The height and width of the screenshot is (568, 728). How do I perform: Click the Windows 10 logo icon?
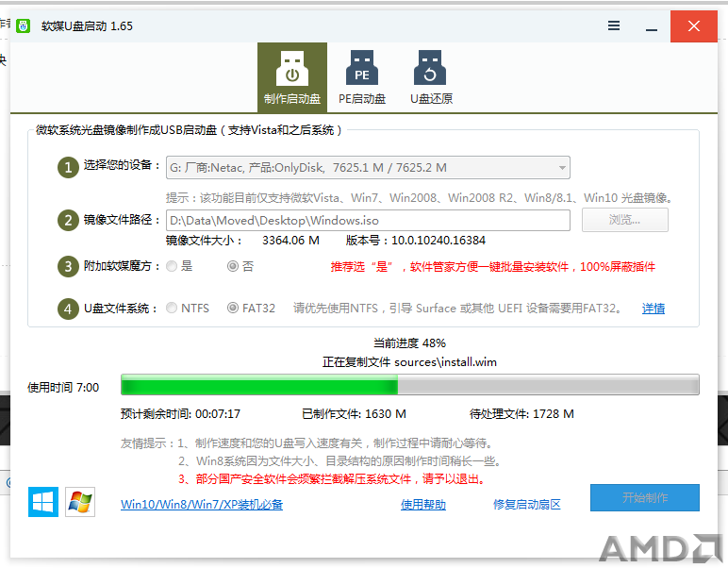tap(43, 502)
